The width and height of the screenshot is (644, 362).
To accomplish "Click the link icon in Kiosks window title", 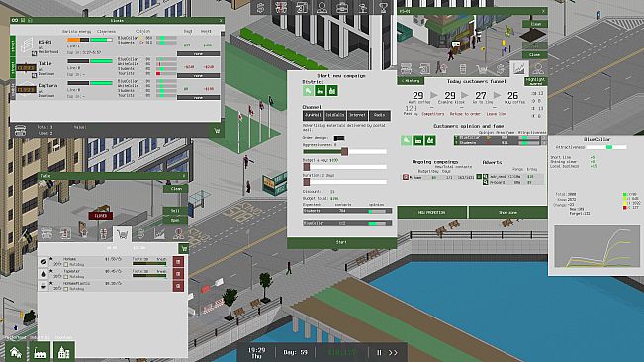I will pos(15,20).
